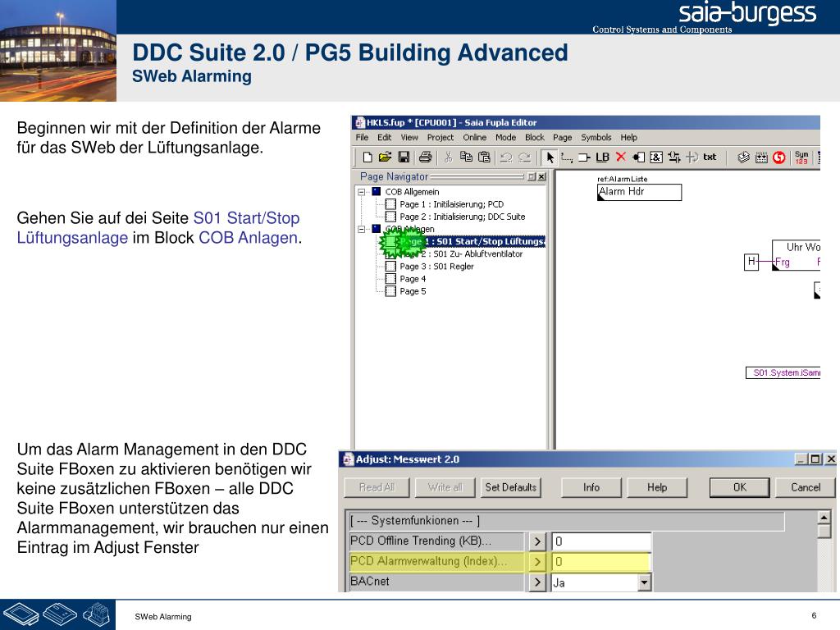Click the Print toolbar icon
The height and width of the screenshot is (630, 840).
426,157
